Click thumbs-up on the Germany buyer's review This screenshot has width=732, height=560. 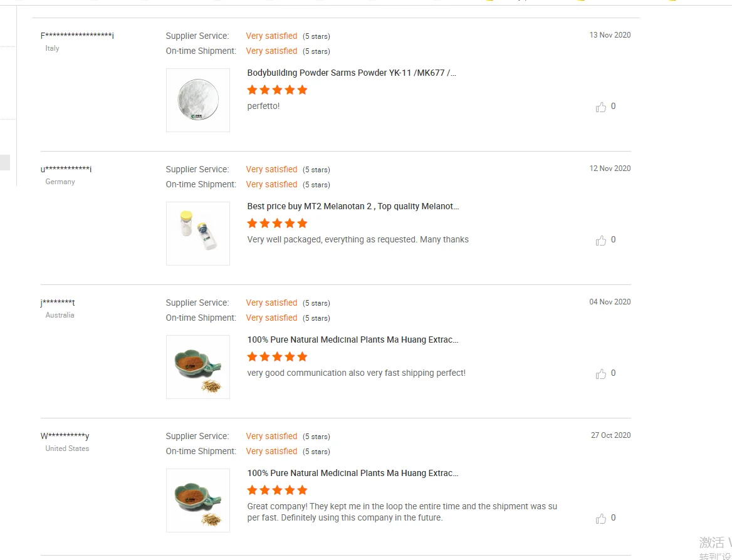[601, 241]
